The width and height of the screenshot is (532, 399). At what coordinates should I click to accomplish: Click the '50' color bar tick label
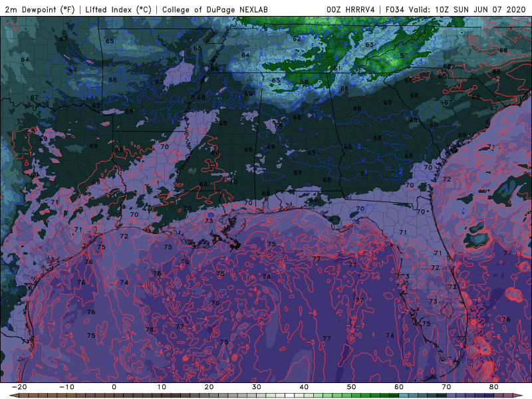(352, 387)
